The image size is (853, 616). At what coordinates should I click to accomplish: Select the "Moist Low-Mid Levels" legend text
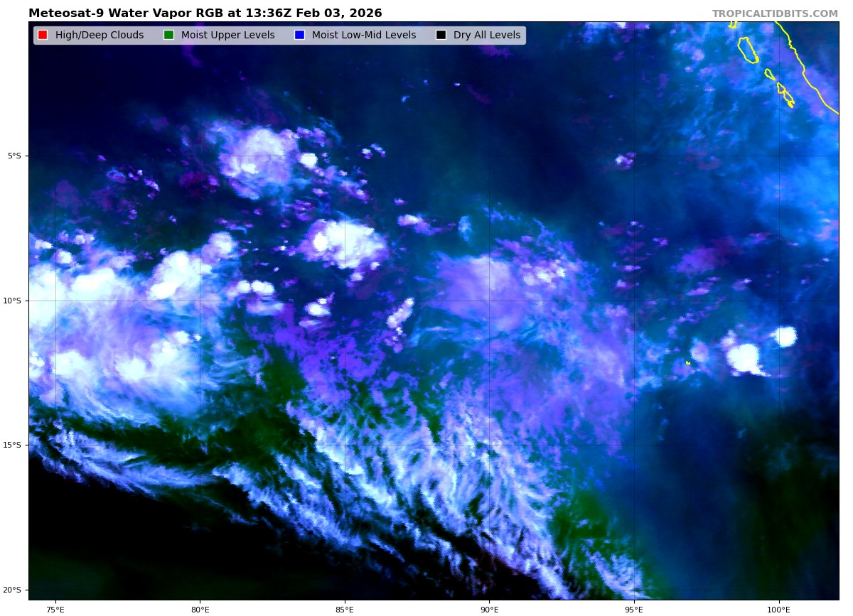tap(364, 35)
